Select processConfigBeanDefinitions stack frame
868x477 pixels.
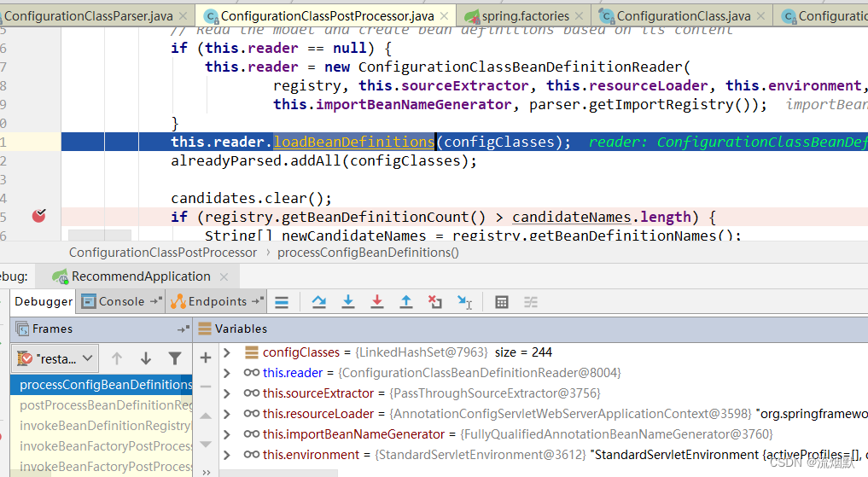click(102, 385)
